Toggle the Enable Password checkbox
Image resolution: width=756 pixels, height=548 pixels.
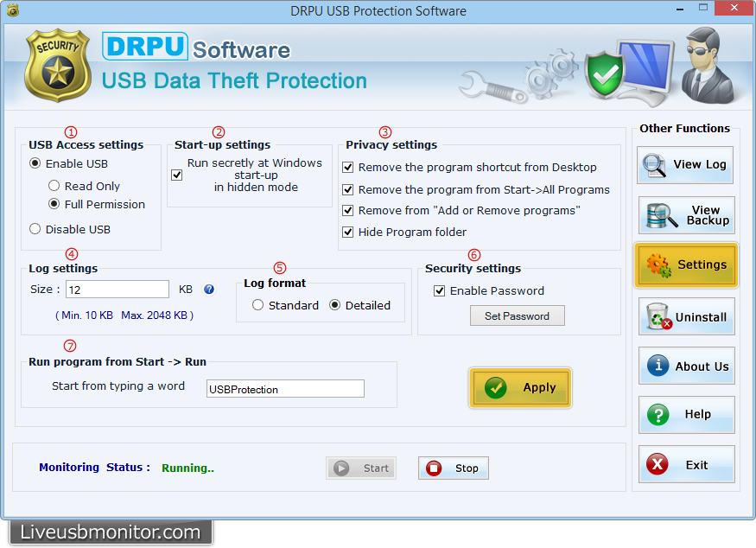[439, 291]
